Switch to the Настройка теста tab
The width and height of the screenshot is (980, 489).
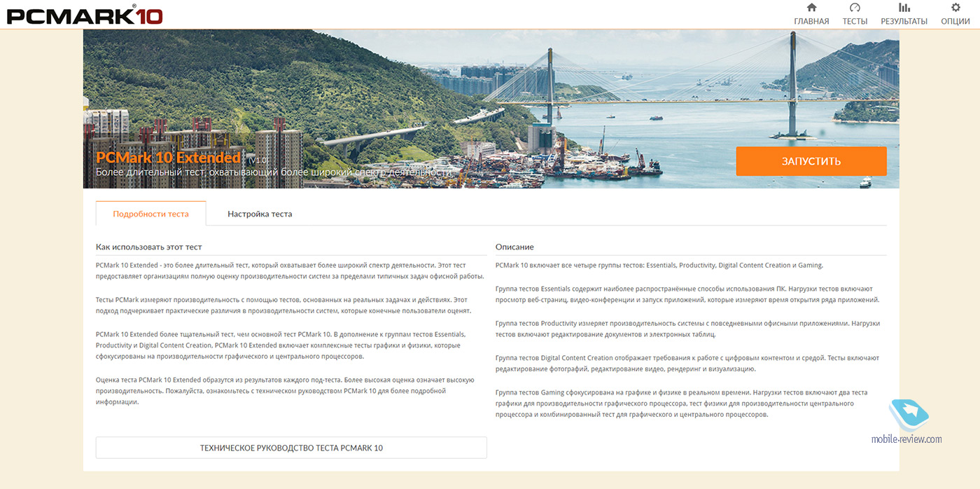pos(260,214)
